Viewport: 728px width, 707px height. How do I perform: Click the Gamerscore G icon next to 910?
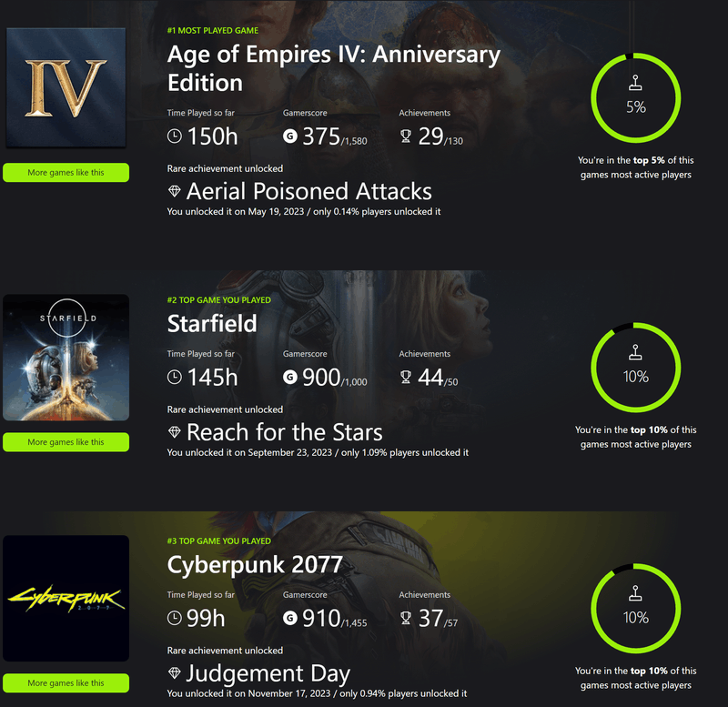pyautogui.click(x=291, y=620)
